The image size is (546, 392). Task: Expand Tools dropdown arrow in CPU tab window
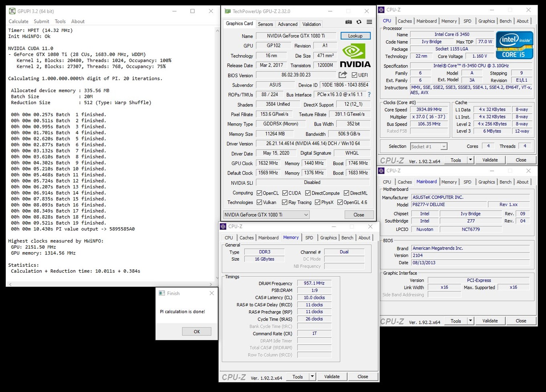coord(470,160)
